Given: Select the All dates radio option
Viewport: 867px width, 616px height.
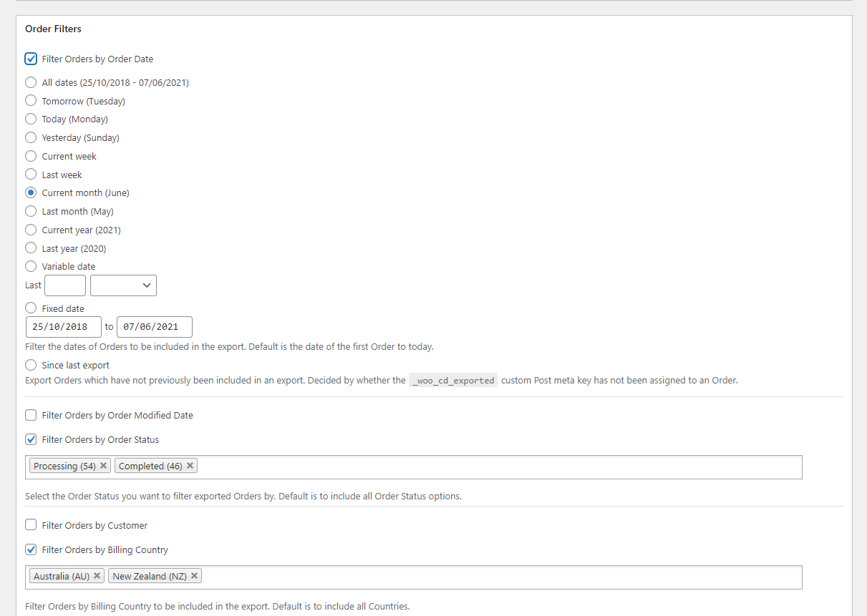Looking at the screenshot, I should tap(31, 82).
